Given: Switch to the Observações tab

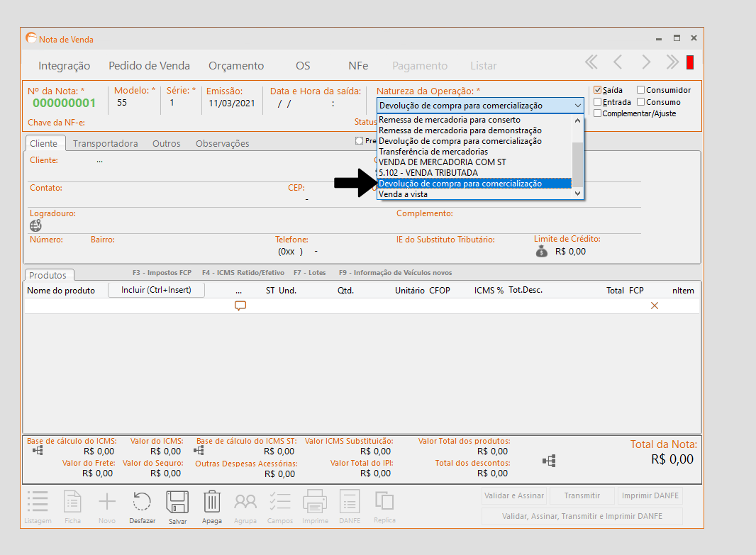Looking at the screenshot, I should click(222, 143).
